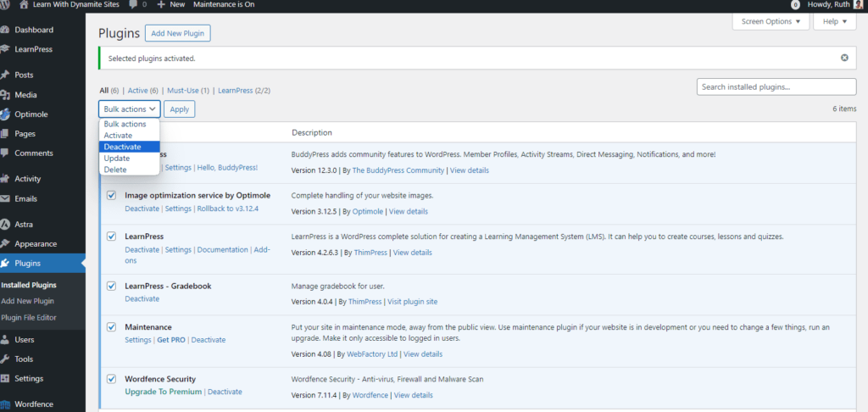Click the Astra theme icon in sidebar
The height and width of the screenshot is (412, 868).
coord(6,225)
